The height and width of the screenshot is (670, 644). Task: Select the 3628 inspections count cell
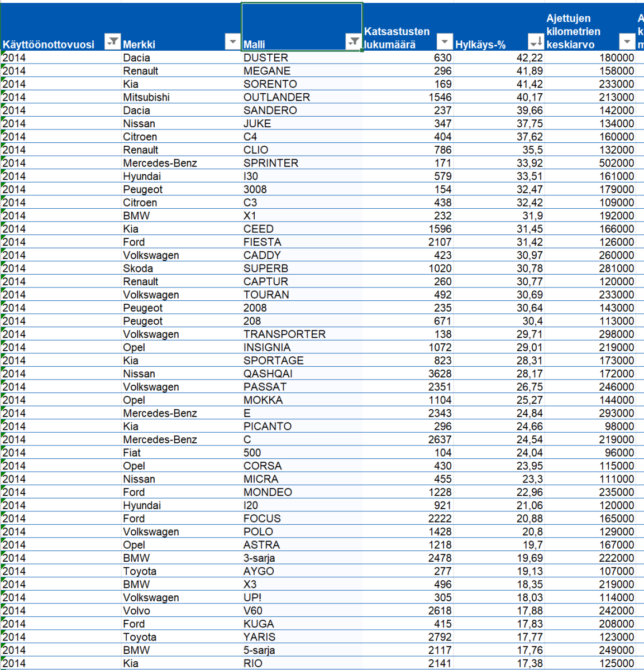(x=408, y=374)
